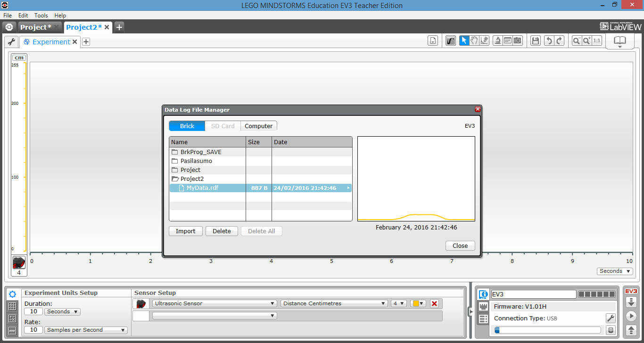Open the project properties wrench tab
This screenshot has width=644, height=343.
[x=12, y=42]
